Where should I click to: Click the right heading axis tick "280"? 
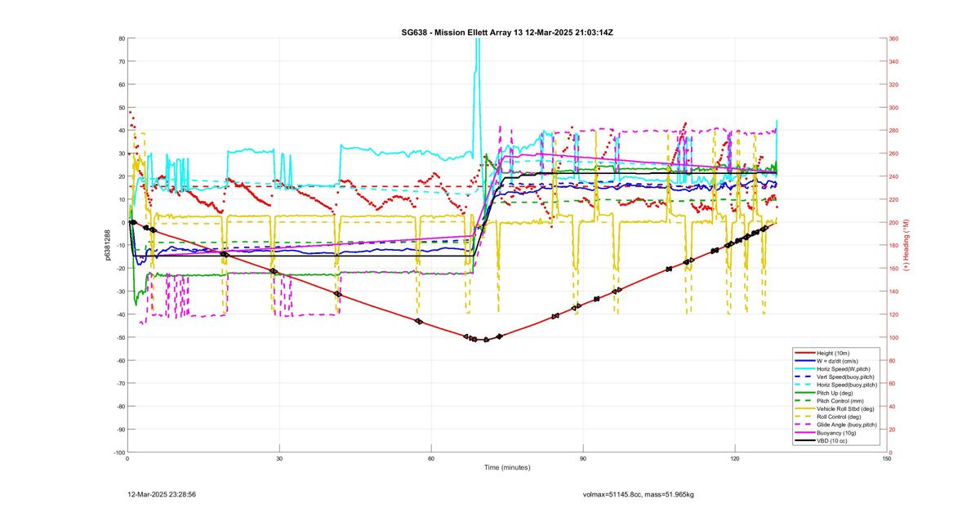click(x=893, y=131)
